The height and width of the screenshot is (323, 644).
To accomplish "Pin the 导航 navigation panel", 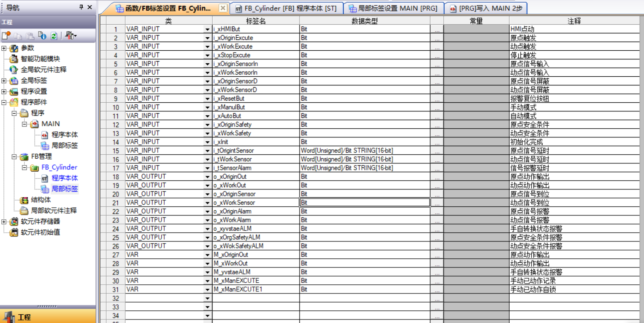I will pyautogui.click(x=81, y=7).
